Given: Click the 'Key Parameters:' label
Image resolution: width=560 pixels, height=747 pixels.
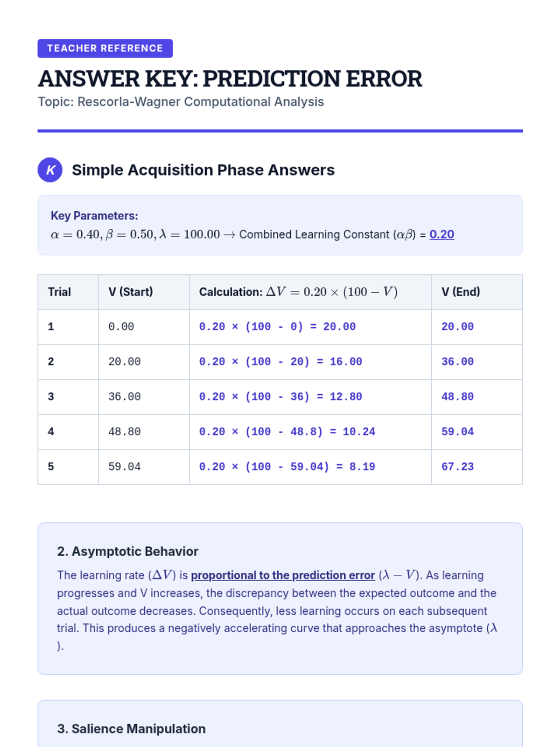Looking at the screenshot, I should pyautogui.click(x=94, y=216).
